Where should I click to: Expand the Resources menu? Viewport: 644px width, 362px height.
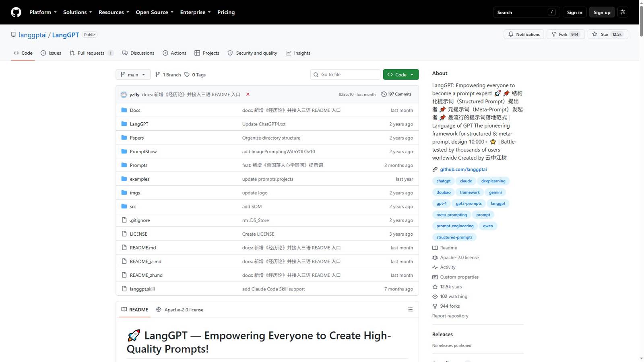click(x=114, y=12)
